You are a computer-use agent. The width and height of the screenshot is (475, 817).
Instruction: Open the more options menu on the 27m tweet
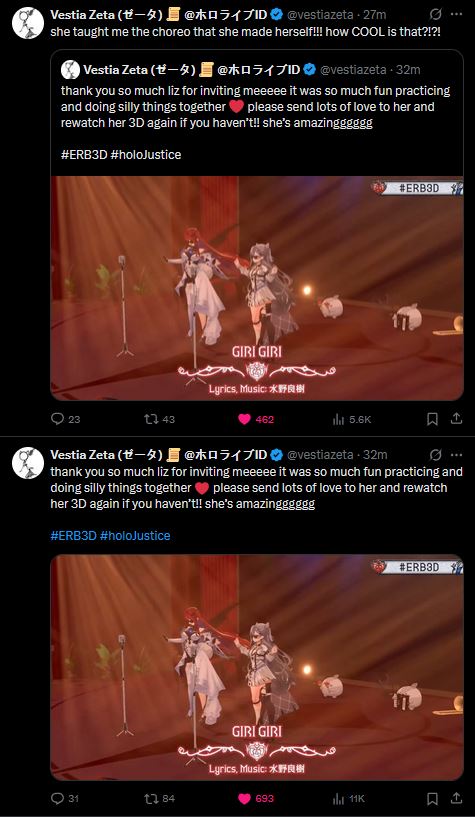point(456,15)
